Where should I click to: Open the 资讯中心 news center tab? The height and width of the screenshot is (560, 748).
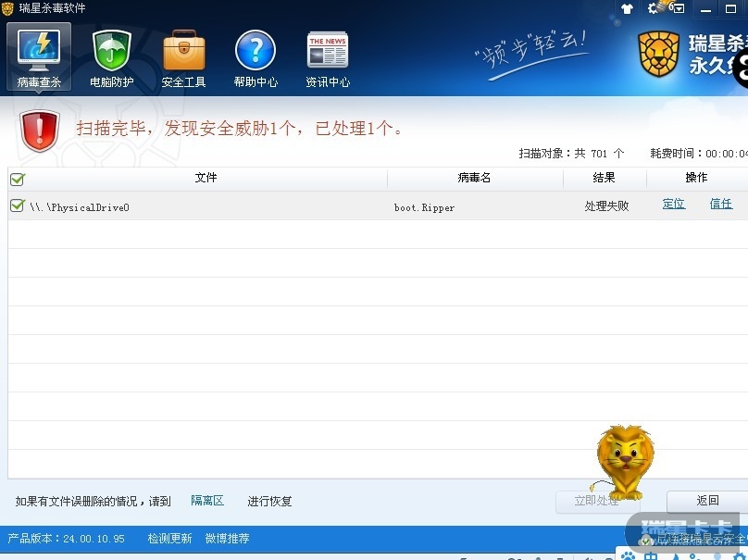[328, 58]
